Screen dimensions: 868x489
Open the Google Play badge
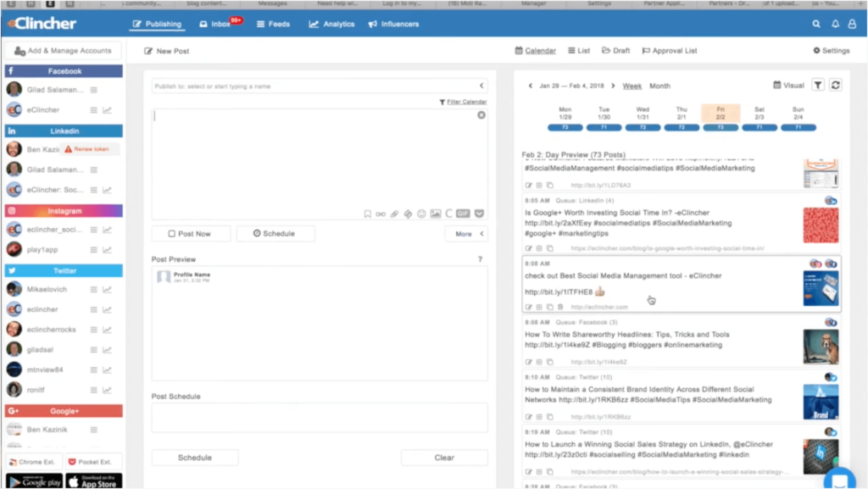click(34, 482)
